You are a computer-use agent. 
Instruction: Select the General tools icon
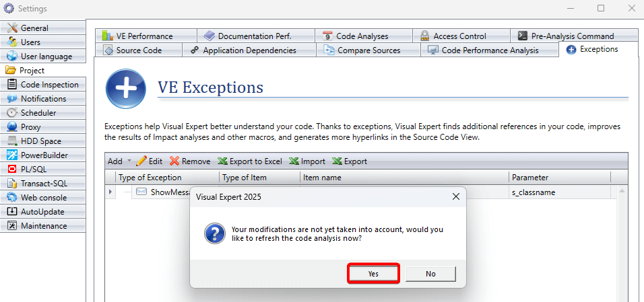point(13,28)
